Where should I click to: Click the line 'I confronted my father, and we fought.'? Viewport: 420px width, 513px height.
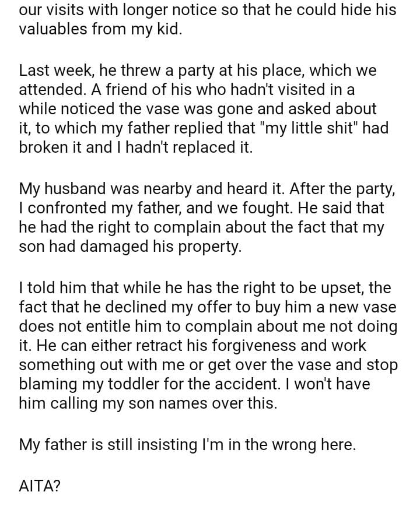(201, 208)
